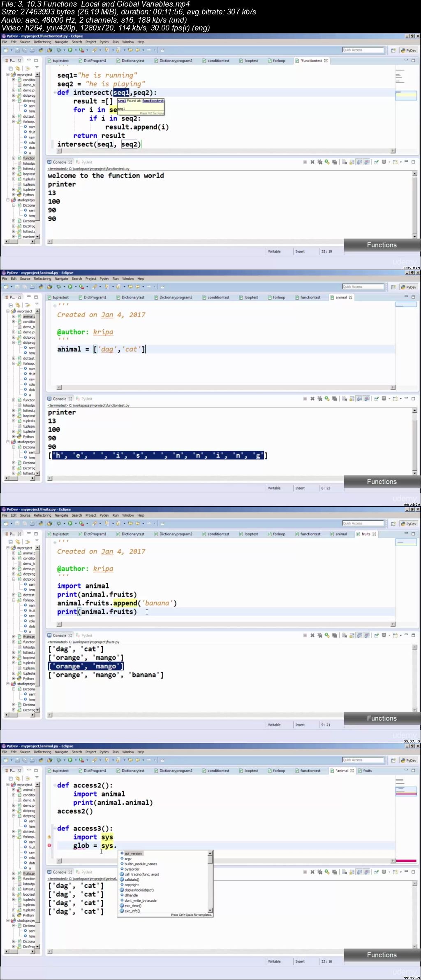This screenshot has width=421, height=980.
Task: Click the New file icon in the top frame toolbar
Action: click(x=6, y=50)
